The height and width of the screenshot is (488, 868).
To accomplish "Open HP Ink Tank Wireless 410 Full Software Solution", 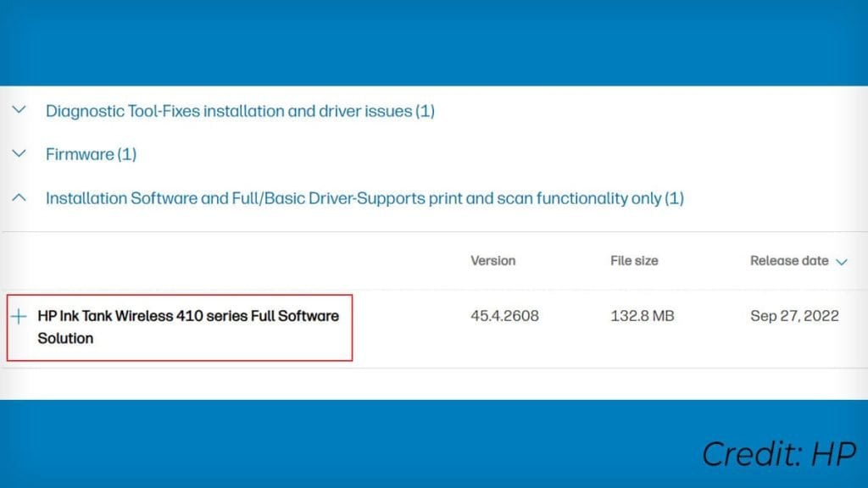I will (188, 327).
